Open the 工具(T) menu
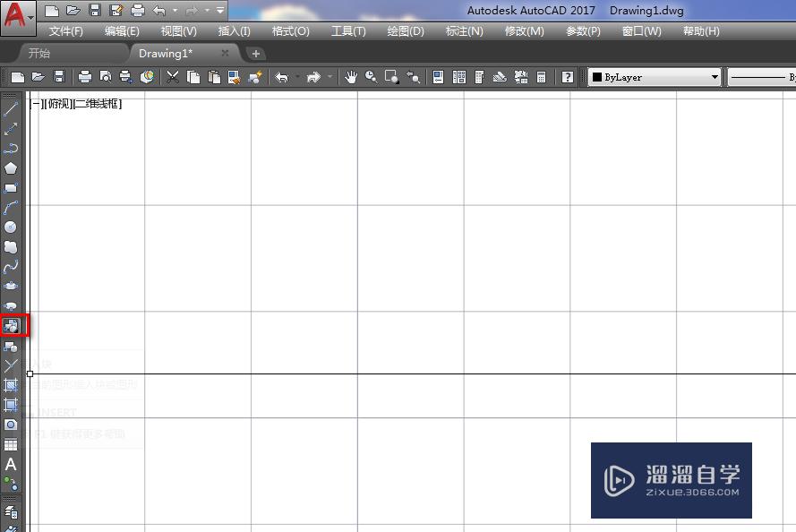 coord(348,31)
